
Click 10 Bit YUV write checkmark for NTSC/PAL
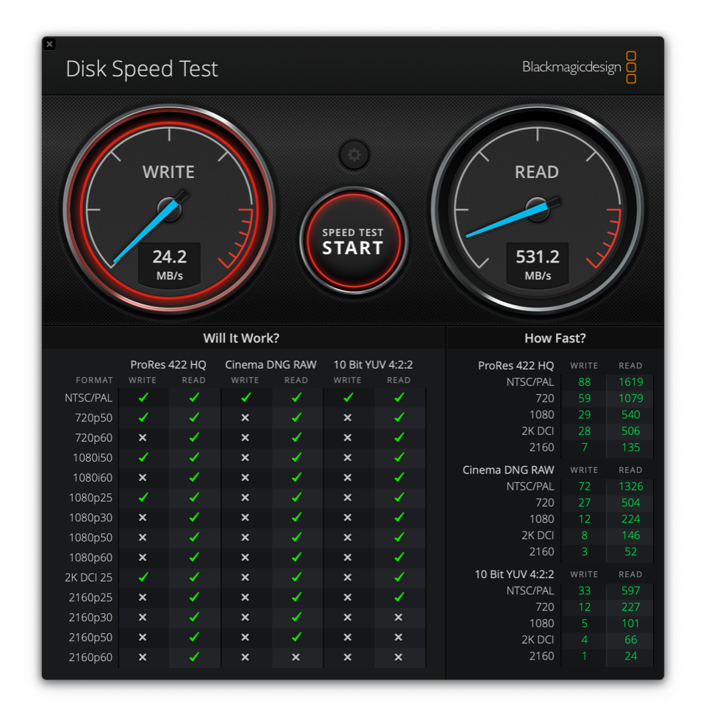348,397
